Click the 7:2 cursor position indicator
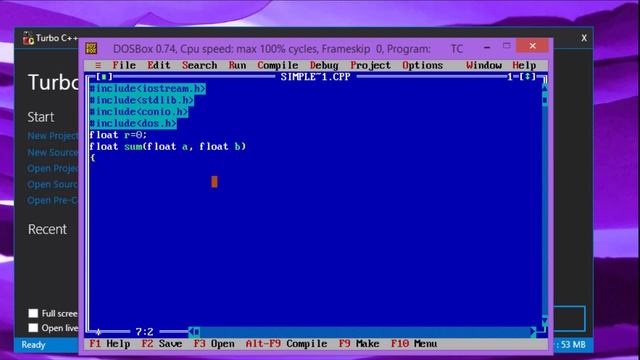Screen dimensions: 640x360 coord(144,332)
